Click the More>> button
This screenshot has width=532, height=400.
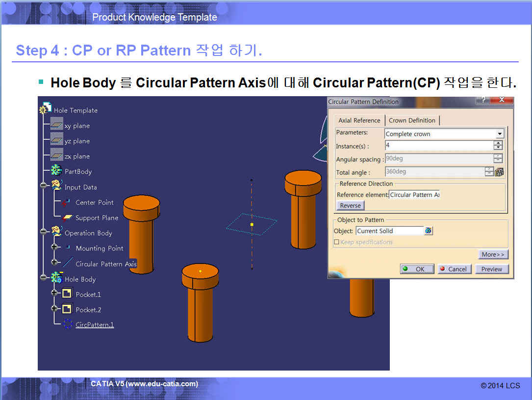tap(493, 254)
